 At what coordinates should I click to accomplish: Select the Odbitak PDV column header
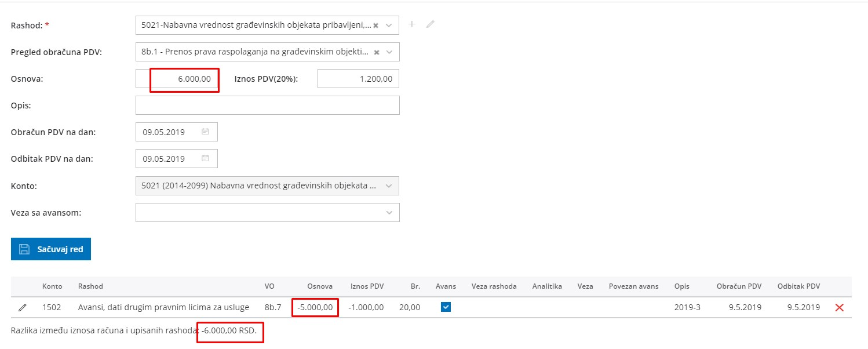click(x=799, y=286)
